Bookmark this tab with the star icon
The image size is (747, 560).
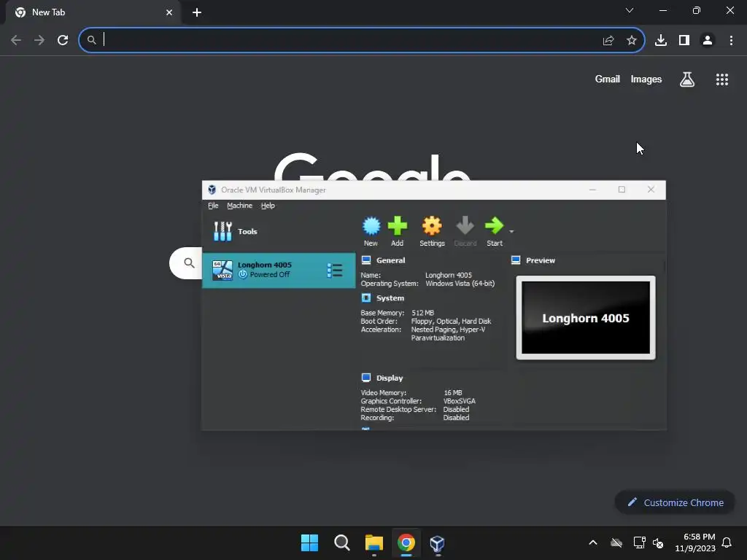pos(632,41)
